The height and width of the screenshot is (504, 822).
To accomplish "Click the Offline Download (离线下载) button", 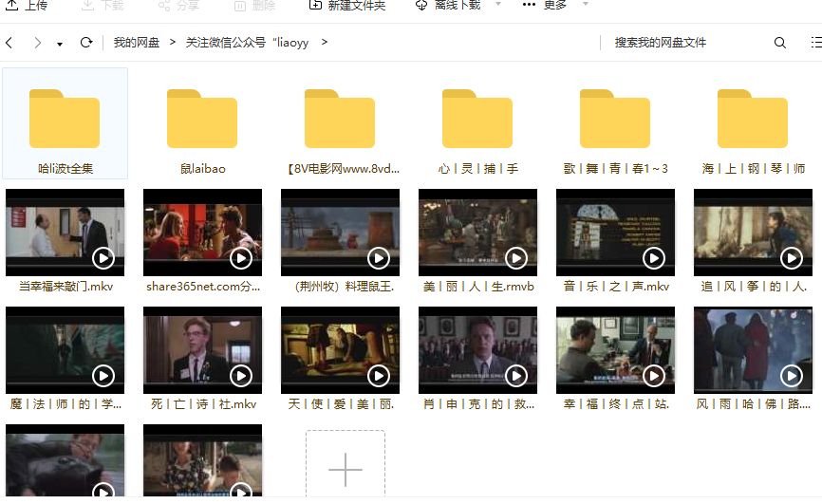I will coord(449,6).
